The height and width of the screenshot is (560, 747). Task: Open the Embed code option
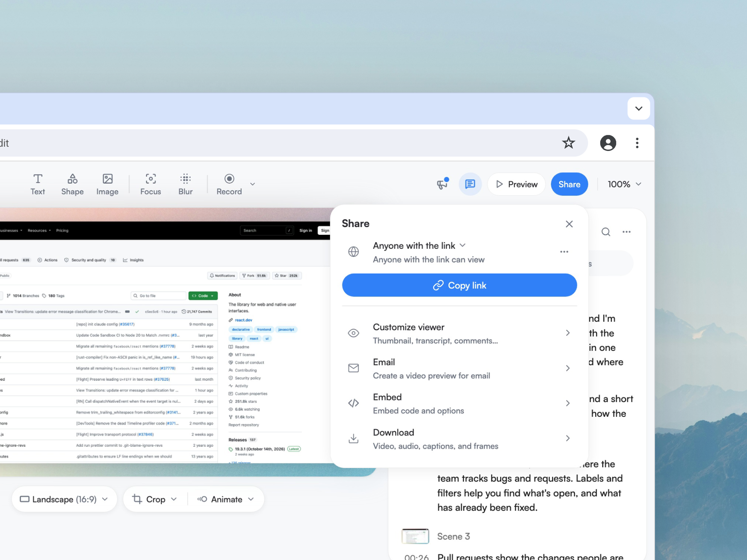pos(459,404)
